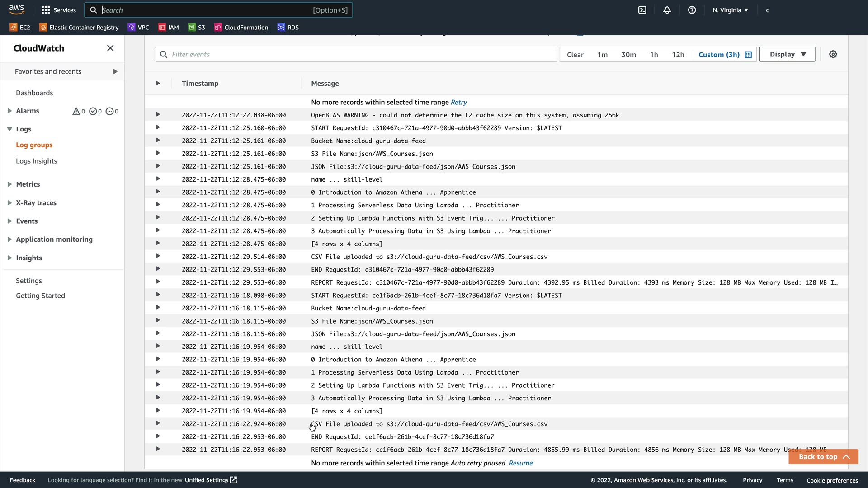Open log events settings gear

833,54
